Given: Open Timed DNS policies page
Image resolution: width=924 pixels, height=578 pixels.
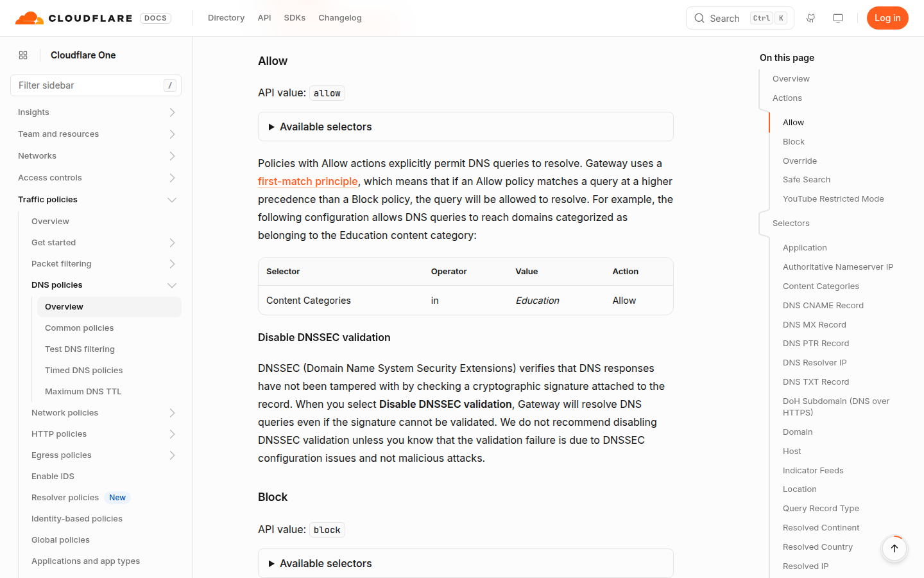Looking at the screenshot, I should point(83,371).
